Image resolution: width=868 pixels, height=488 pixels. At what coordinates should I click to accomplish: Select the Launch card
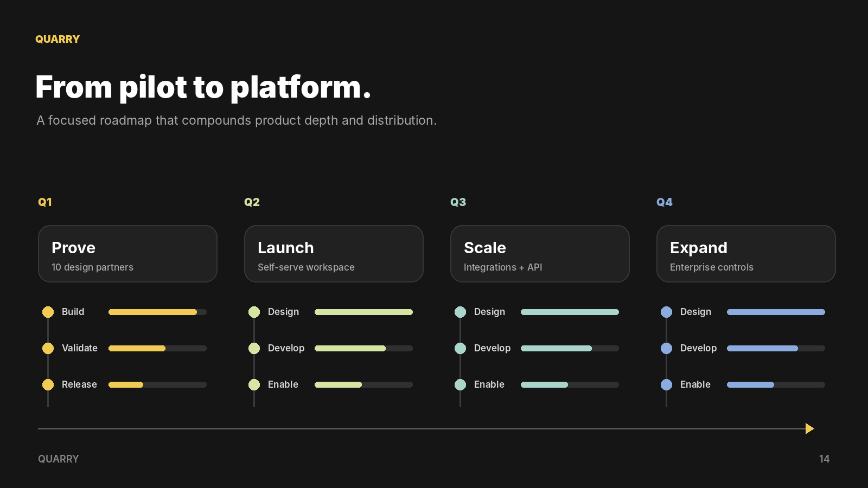(334, 254)
